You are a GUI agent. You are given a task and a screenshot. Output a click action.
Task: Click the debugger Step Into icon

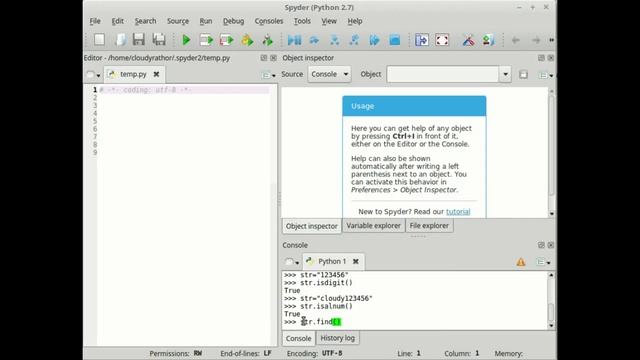[x=334, y=40]
